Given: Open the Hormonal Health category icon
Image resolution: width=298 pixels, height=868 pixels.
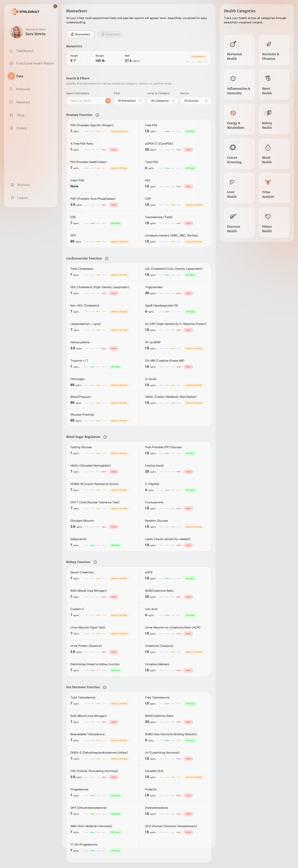Looking at the screenshot, I should (233, 44).
